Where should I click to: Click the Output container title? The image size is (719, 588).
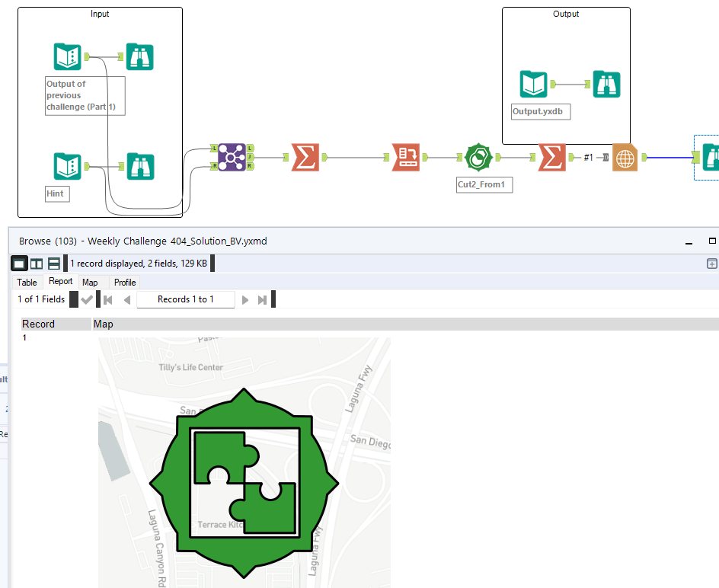[566, 14]
